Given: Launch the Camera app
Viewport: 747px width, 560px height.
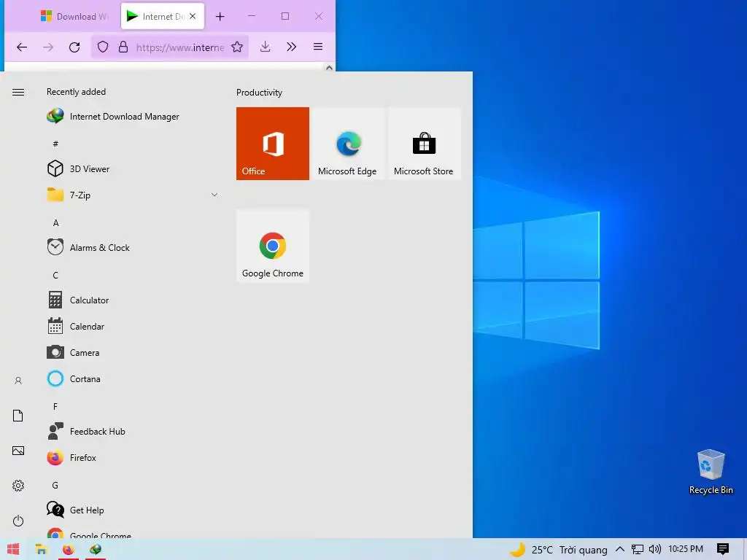Looking at the screenshot, I should pos(74,352).
